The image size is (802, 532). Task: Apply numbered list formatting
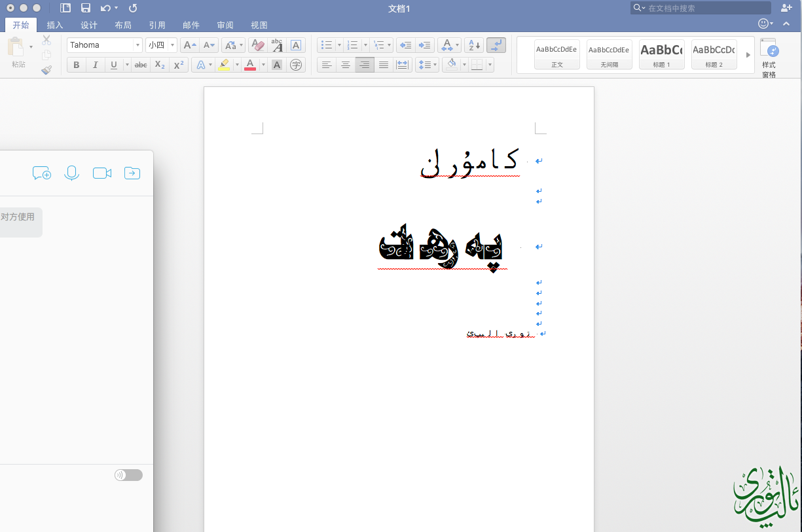point(353,45)
